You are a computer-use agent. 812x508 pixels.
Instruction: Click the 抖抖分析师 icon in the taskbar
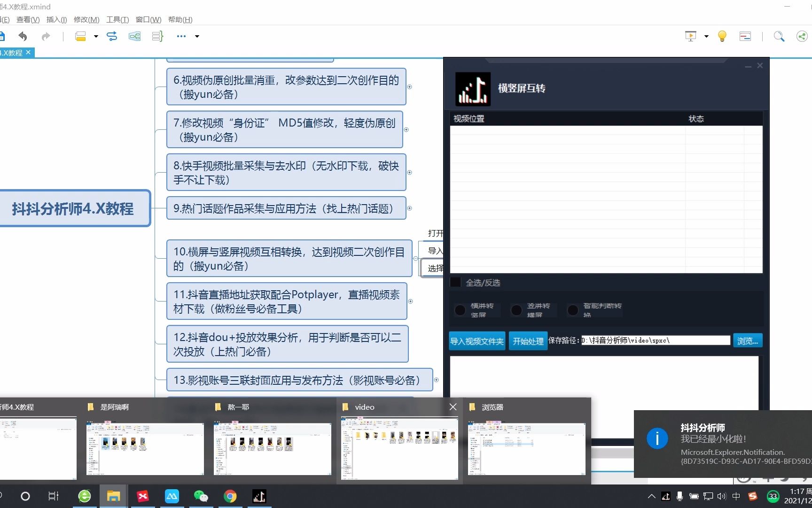[259, 496]
